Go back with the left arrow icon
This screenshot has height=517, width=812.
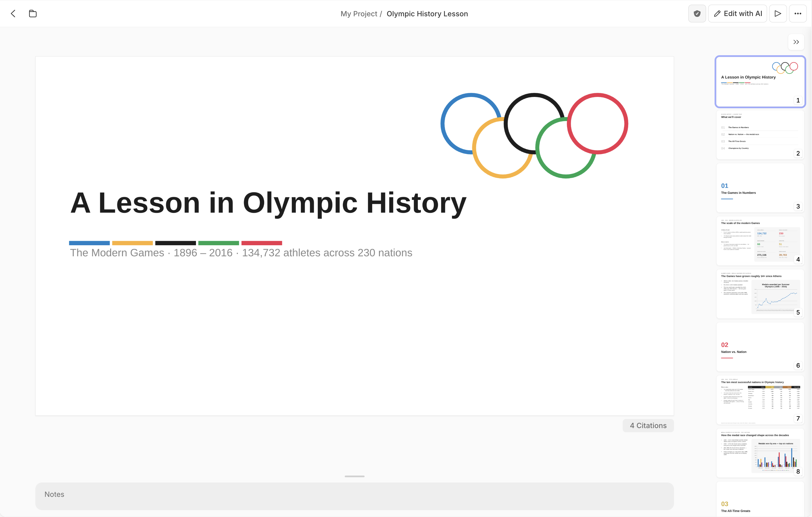(x=13, y=14)
